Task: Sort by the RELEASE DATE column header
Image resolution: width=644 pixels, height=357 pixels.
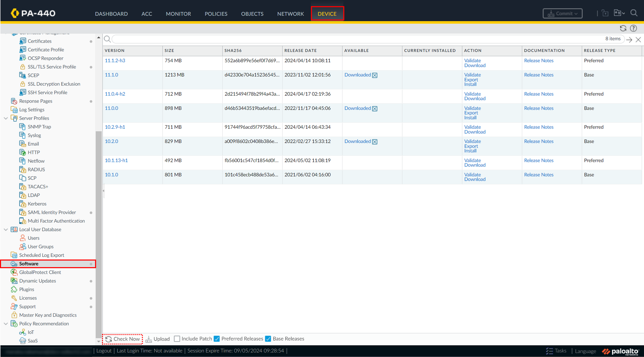Action: tap(300, 50)
